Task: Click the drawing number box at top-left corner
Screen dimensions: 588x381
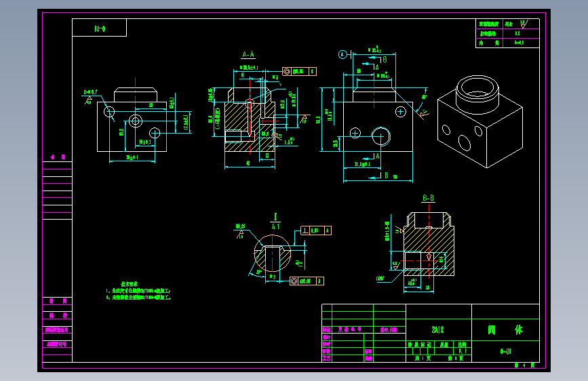Action: 100,28
